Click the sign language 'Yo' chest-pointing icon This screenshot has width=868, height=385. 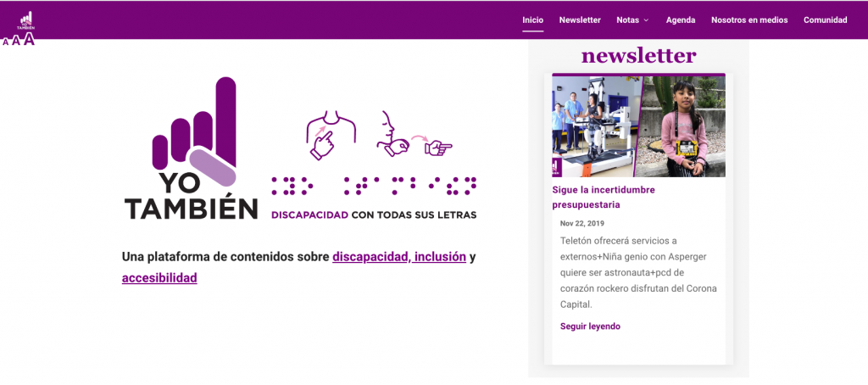pyautogui.click(x=329, y=133)
